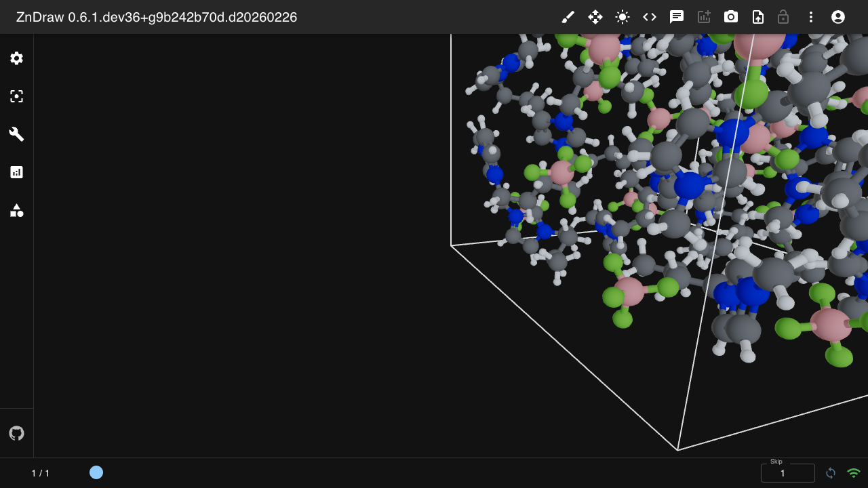Visit the GitHub repository link icon
The image size is (868, 488).
17,433
